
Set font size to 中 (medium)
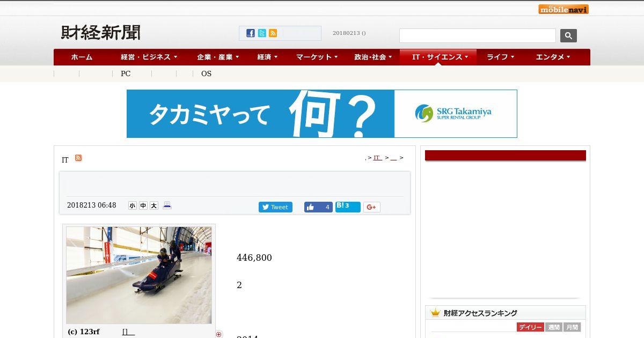(143, 205)
